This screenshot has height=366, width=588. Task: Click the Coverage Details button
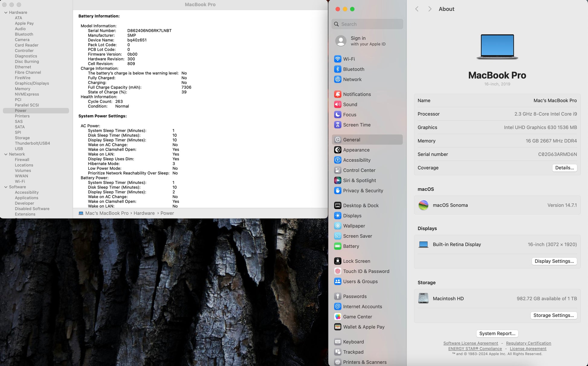coord(564,168)
